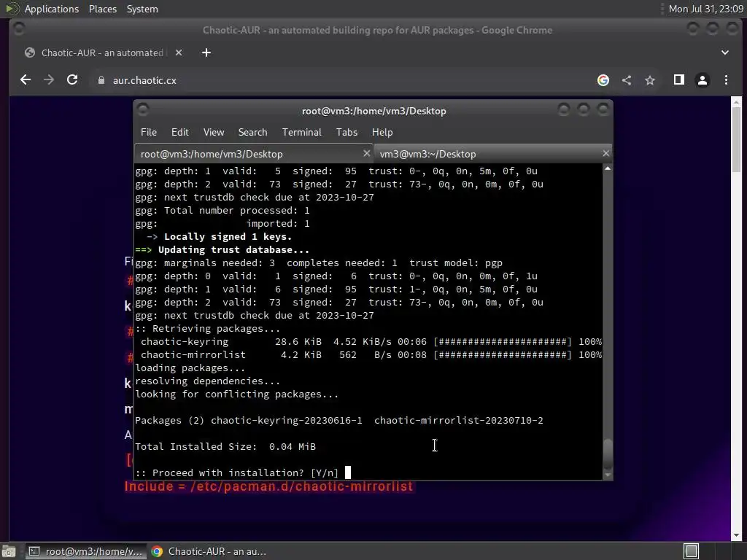Click 'Total Installed Size: 0.04 MiB' text
The image size is (747, 560).
point(225,447)
